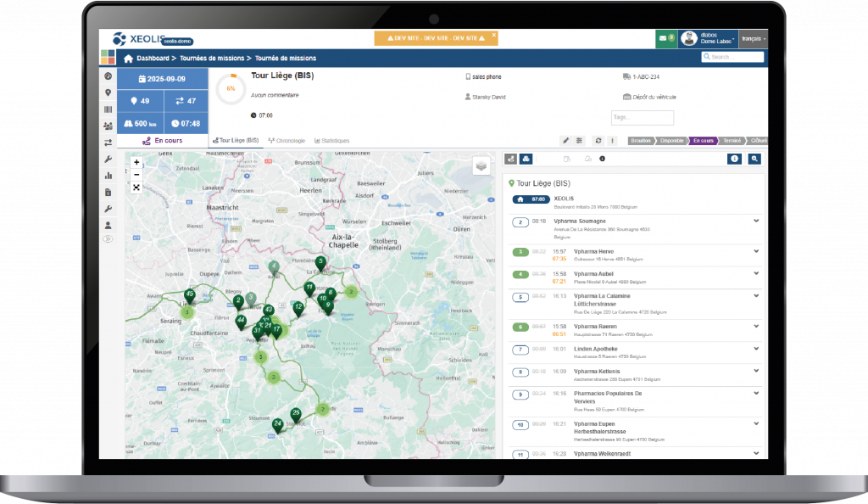The height and width of the screenshot is (504, 868).
Task: Click the pencil edit icon
Action: point(565,141)
